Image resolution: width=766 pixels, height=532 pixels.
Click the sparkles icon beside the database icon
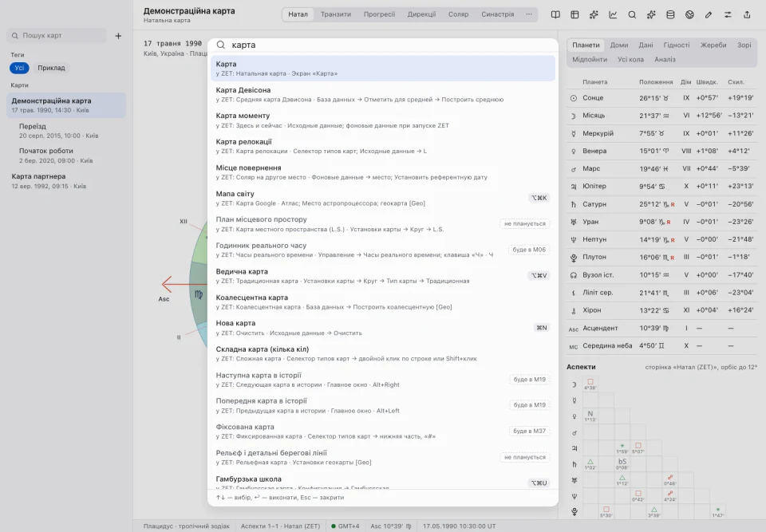coord(651,14)
